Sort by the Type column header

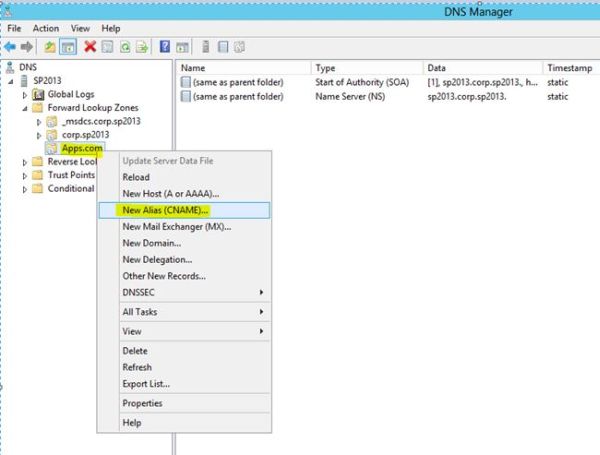tap(367, 68)
